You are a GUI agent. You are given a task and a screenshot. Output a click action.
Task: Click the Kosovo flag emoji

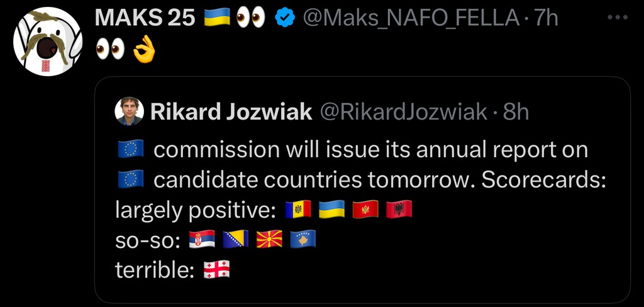pos(303,240)
